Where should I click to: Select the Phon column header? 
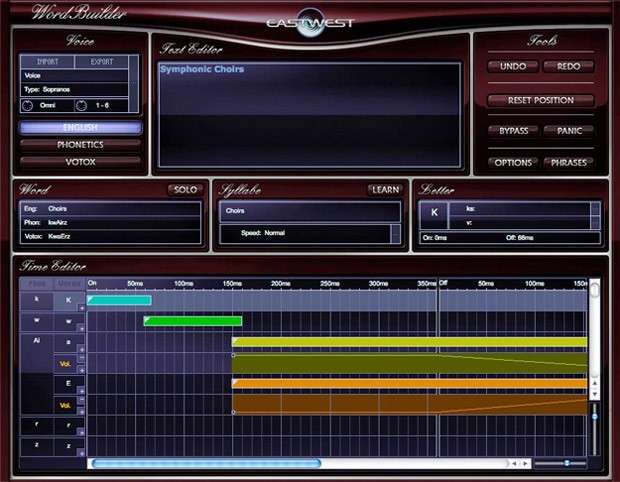[36, 284]
